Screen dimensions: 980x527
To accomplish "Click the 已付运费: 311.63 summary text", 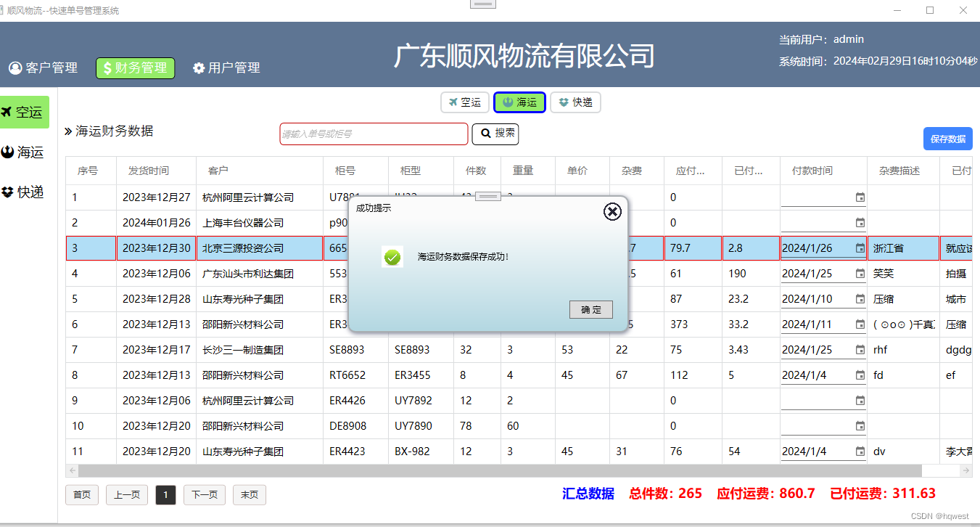I will 883,494.
